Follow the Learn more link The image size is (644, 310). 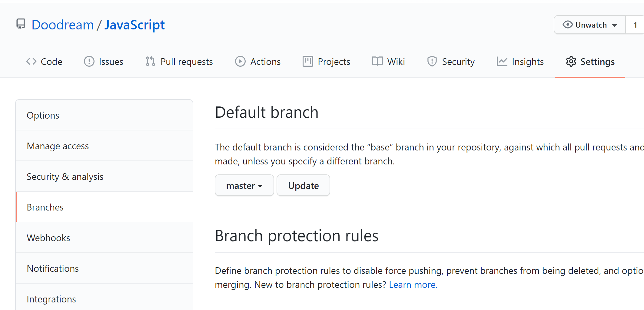coord(413,285)
